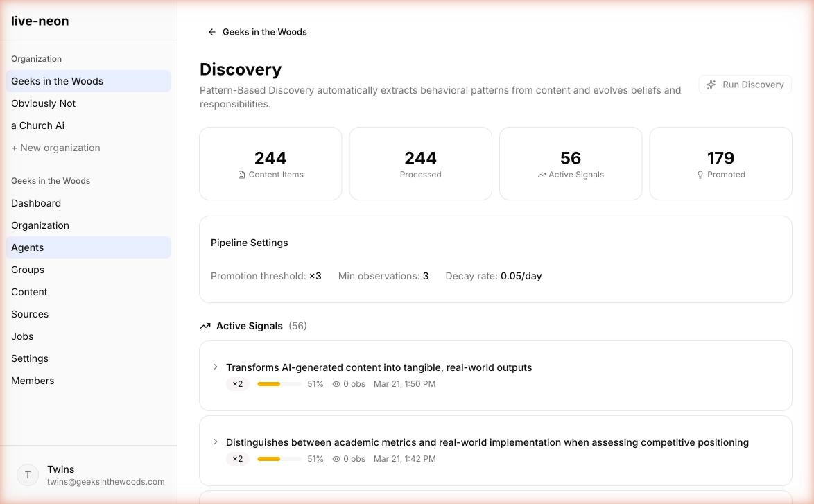
Task: Click the sparkle icon in Run Discovery
Action: [x=711, y=85]
